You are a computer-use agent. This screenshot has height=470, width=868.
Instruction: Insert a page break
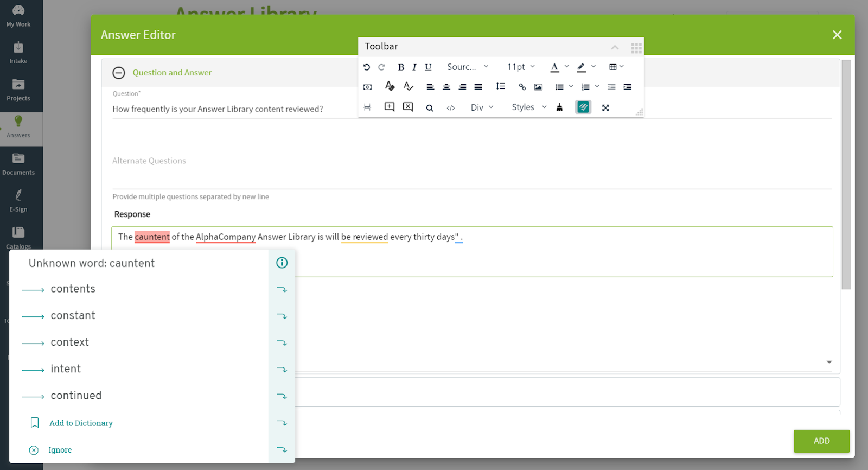pos(367,107)
